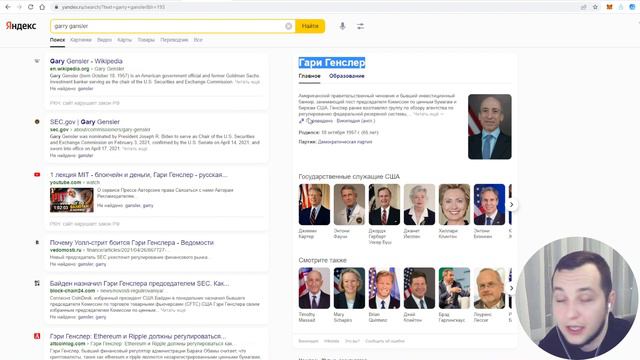Click the Яндекс logo

21,26
